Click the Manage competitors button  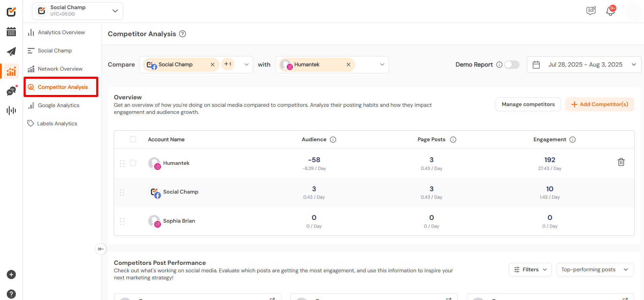(x=528, y=104)
